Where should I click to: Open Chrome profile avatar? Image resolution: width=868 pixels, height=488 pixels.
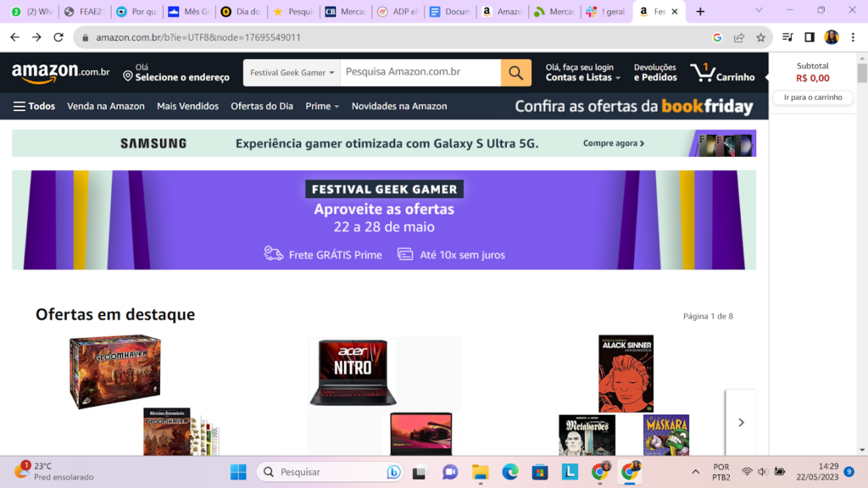point(832,37)
